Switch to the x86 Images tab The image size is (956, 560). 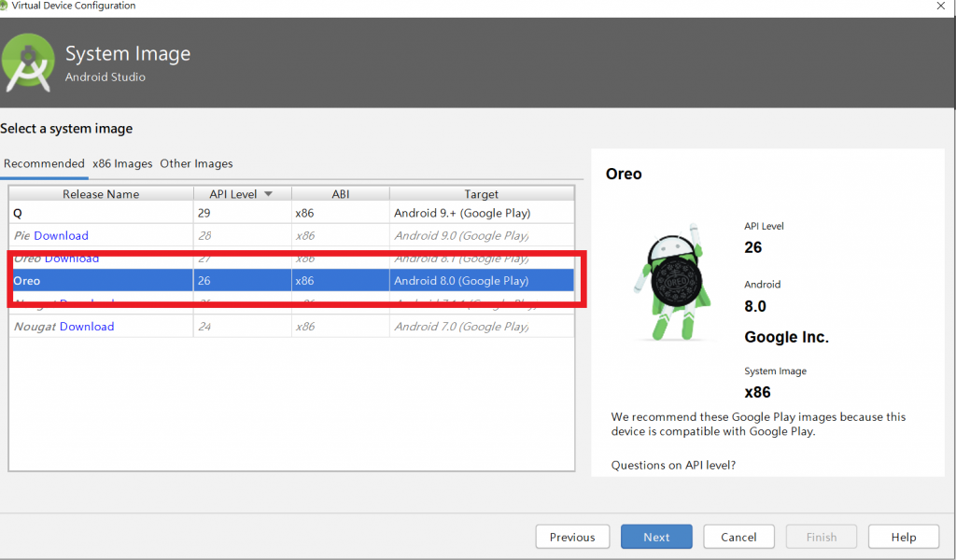(122, 163)
